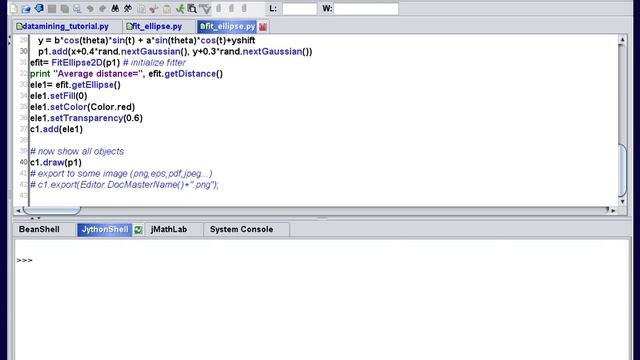Open find and replace icon
Image resolution: width=640 pixels, height=360 pixels.
point(128,8)
